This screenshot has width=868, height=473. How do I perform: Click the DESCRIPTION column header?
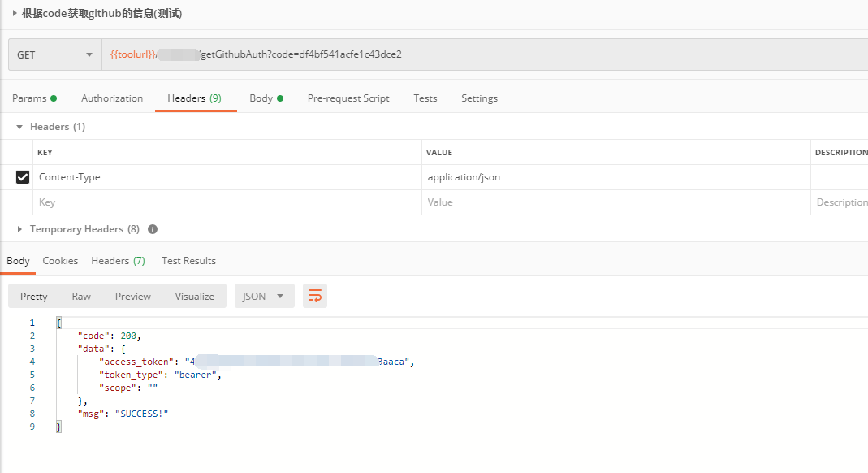[x=841, y=152]
